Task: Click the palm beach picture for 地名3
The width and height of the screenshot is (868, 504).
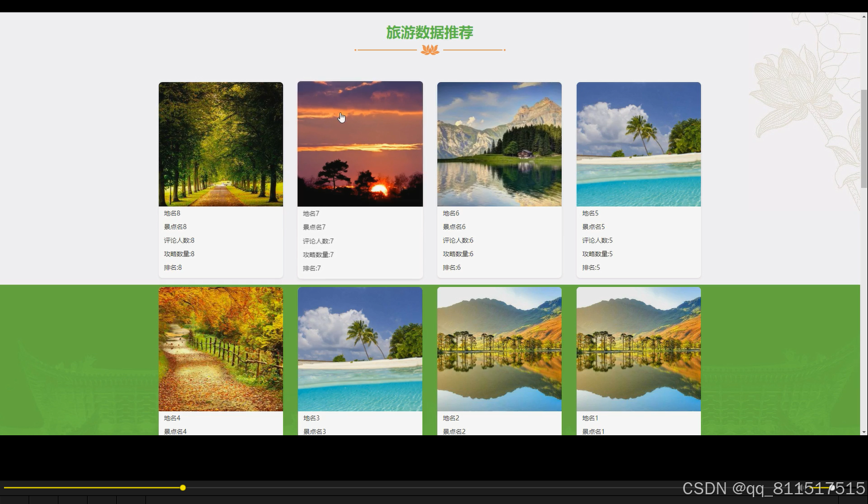Action: tap(360, 349)
